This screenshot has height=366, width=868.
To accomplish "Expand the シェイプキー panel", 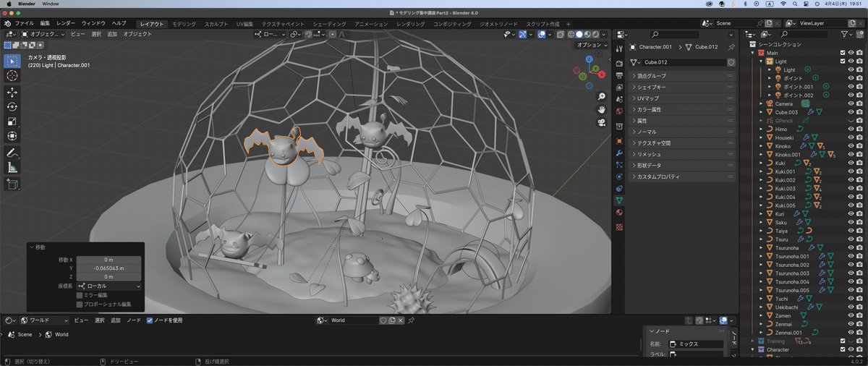I will click(682, 87).
